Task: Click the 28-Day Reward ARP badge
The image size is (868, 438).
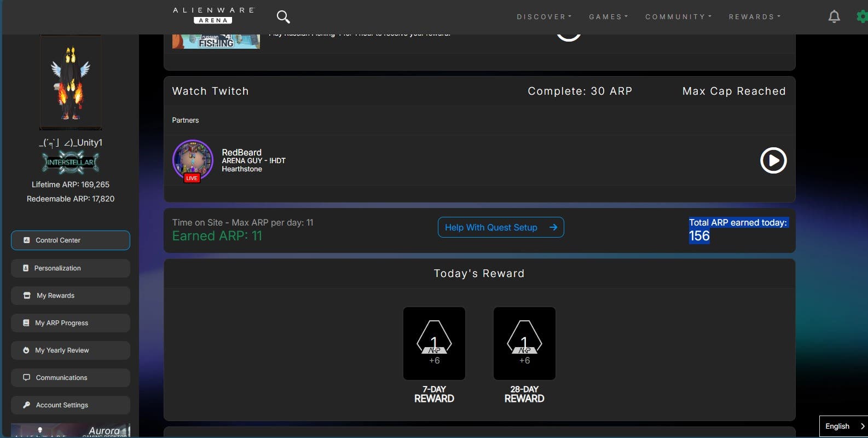Action: tap(524, 343)
